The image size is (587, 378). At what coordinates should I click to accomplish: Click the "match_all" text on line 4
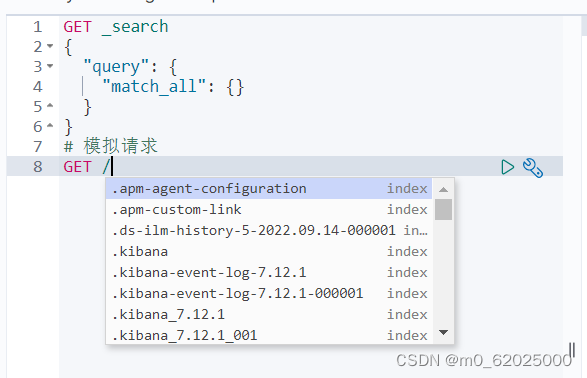(x=154, y=87)
